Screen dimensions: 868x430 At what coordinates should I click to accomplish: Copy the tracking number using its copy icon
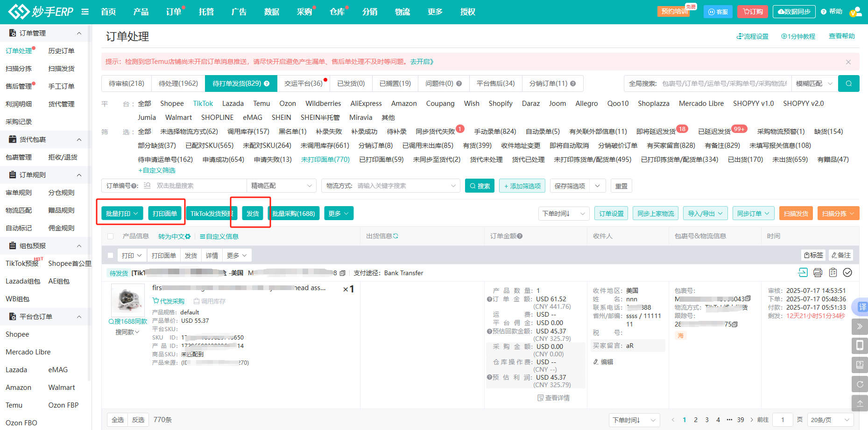(x=735, y=324)
